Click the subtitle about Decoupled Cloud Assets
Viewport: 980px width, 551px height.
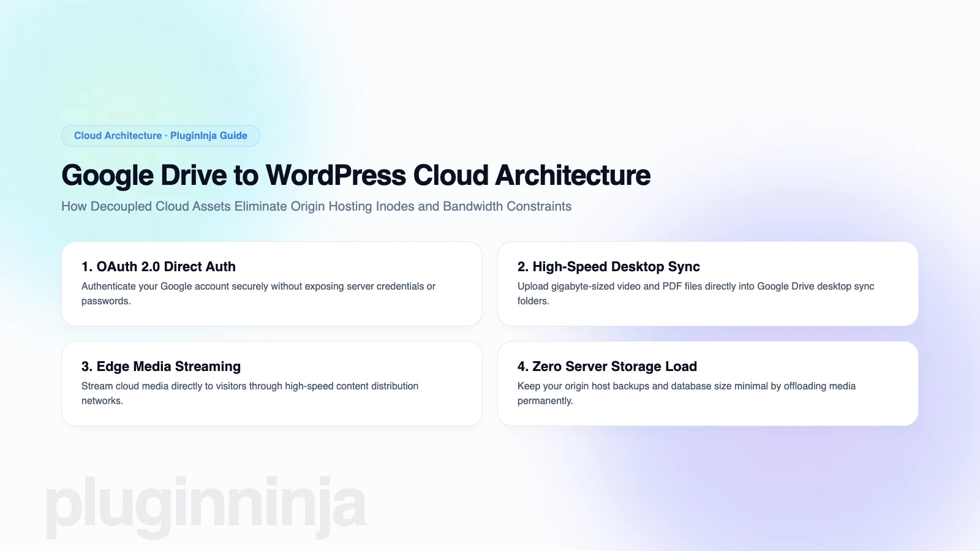[x=316, y=206]
